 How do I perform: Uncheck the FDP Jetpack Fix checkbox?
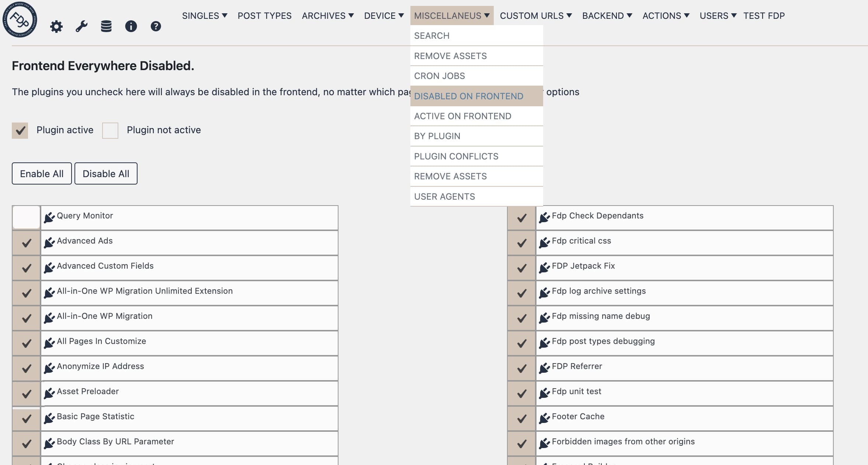521,268
